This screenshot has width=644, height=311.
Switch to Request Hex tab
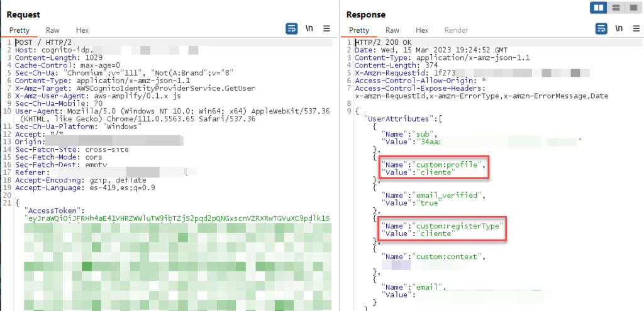click(x=82, y=30)
